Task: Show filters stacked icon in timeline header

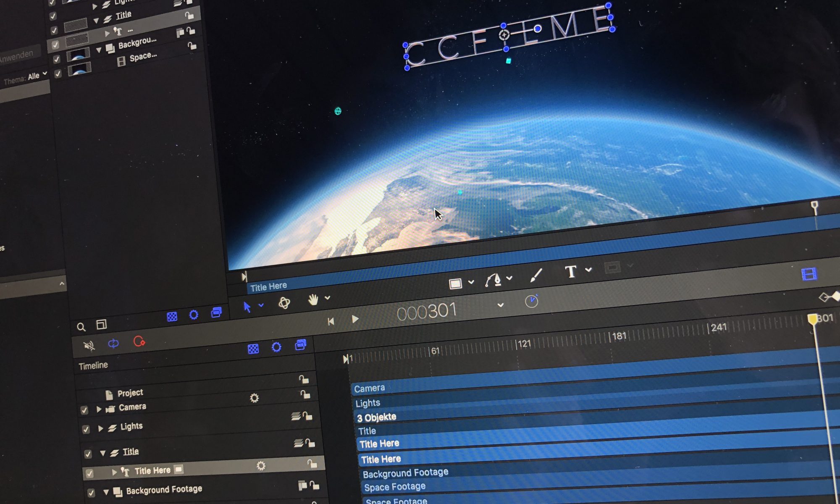Action: tap(301, 345)
